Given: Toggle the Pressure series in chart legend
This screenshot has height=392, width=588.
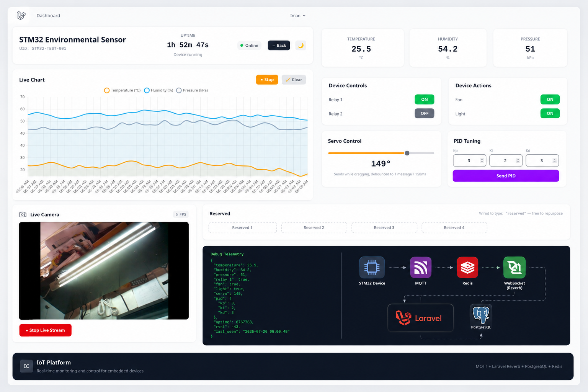Looking at the screenshot, I should pos(192,90).
